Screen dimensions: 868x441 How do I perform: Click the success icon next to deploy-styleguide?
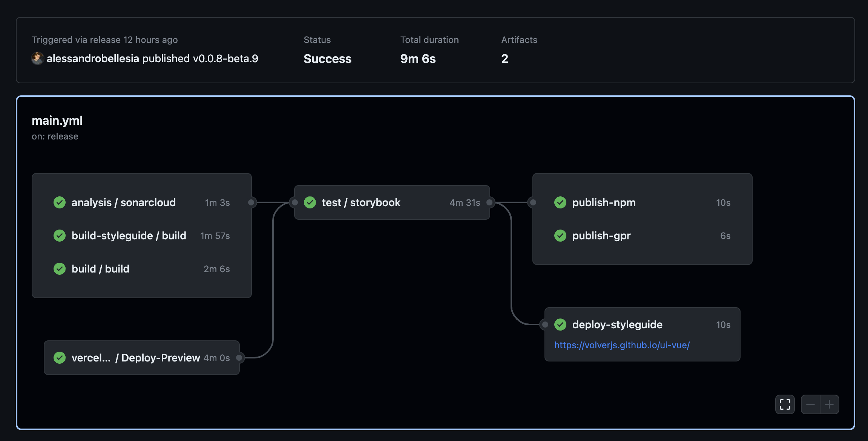(560, 325)
